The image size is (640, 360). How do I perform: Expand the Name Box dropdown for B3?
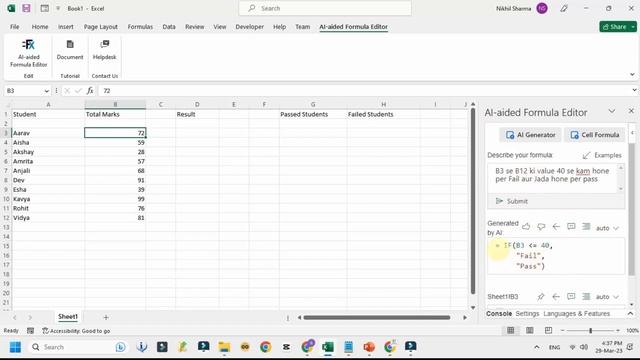click(47, 91)
